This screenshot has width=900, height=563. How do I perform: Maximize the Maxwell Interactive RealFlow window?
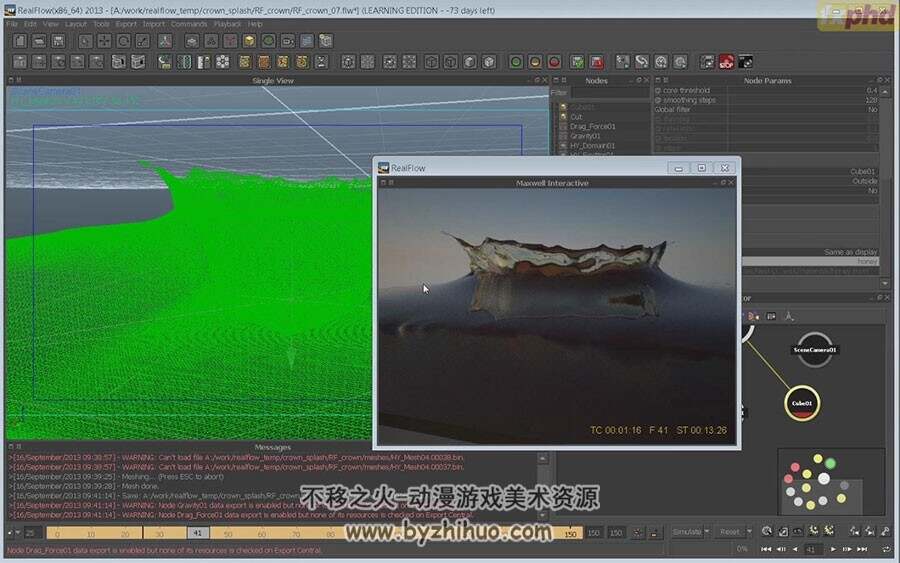pos(701,168)
